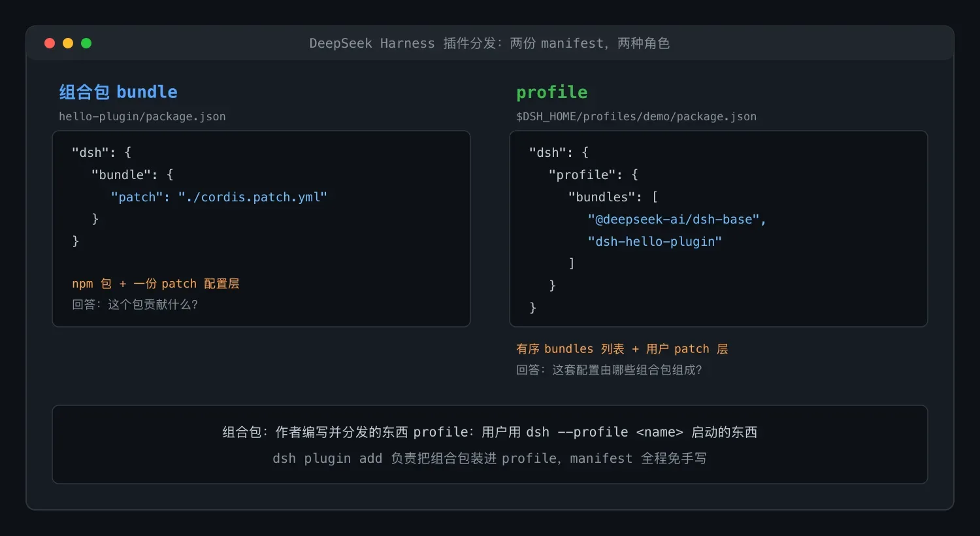Click the orange note "npm 包 + 一份 patch 配置层"
The height and width of the screenshot is (536, 980).
(x=155, y=284)
